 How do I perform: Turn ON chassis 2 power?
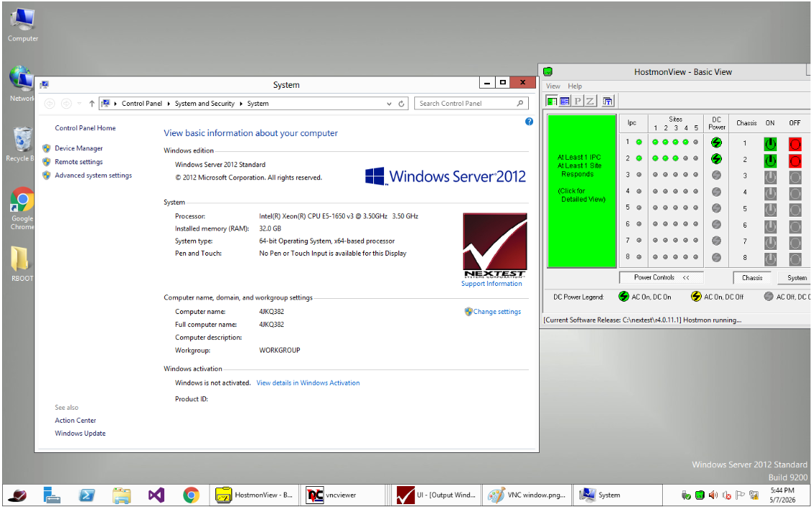770,161
